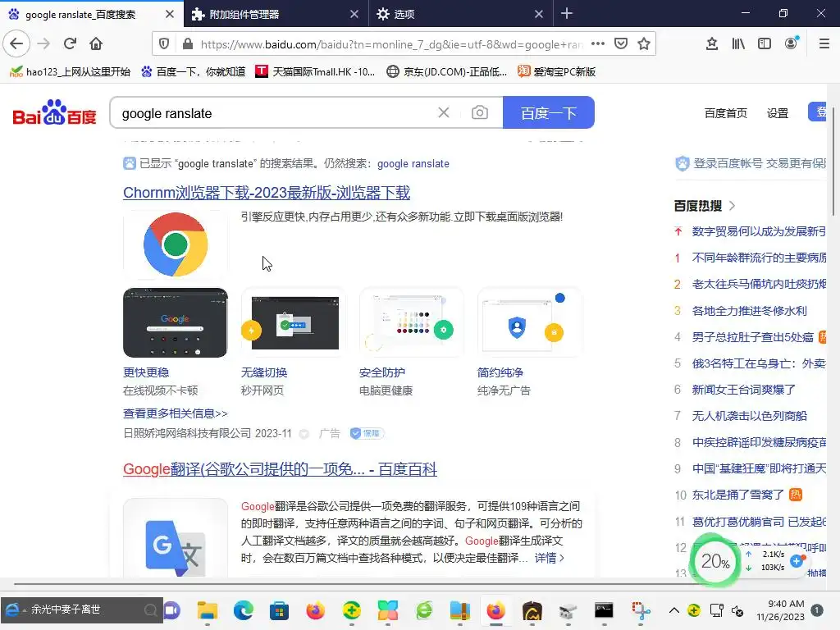Open the taskbar clock 9:40 AM
The width and height of the screenshot is (840, 630).
coord(781,610)
